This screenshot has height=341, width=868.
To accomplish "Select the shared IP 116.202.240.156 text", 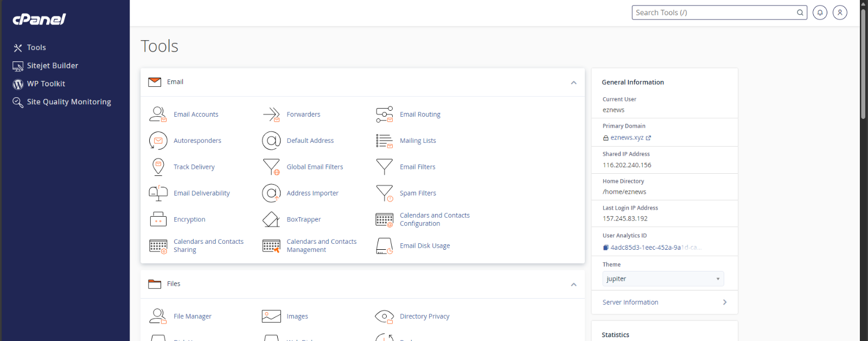I will pyautogui.click(x=627, y=165).
